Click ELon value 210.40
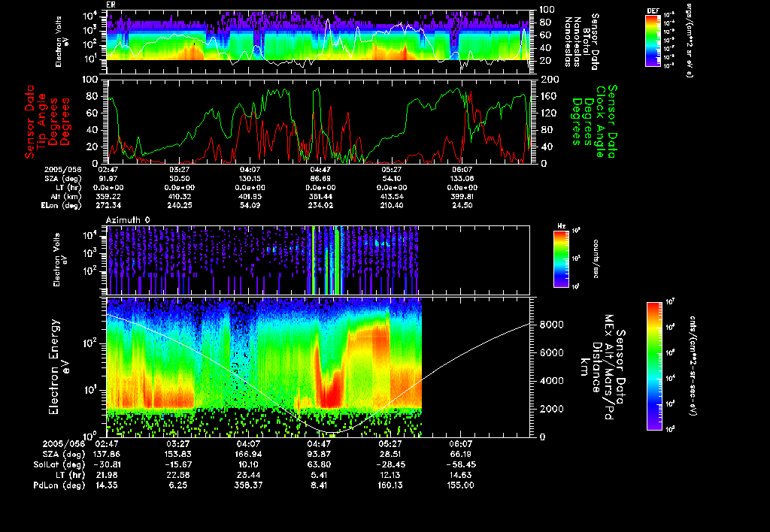Screen dimensions: 770x532 pos(391,205)
